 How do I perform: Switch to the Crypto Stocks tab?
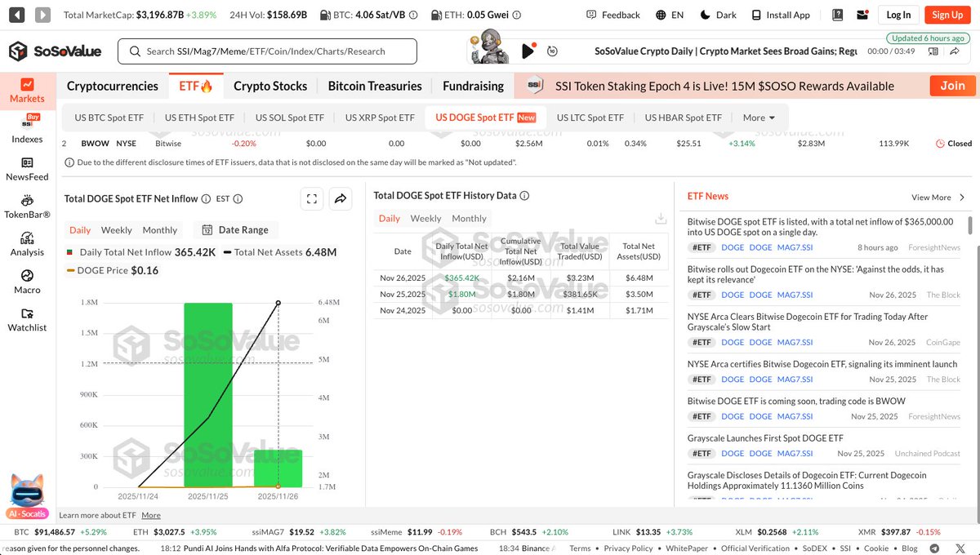(270, 86)
